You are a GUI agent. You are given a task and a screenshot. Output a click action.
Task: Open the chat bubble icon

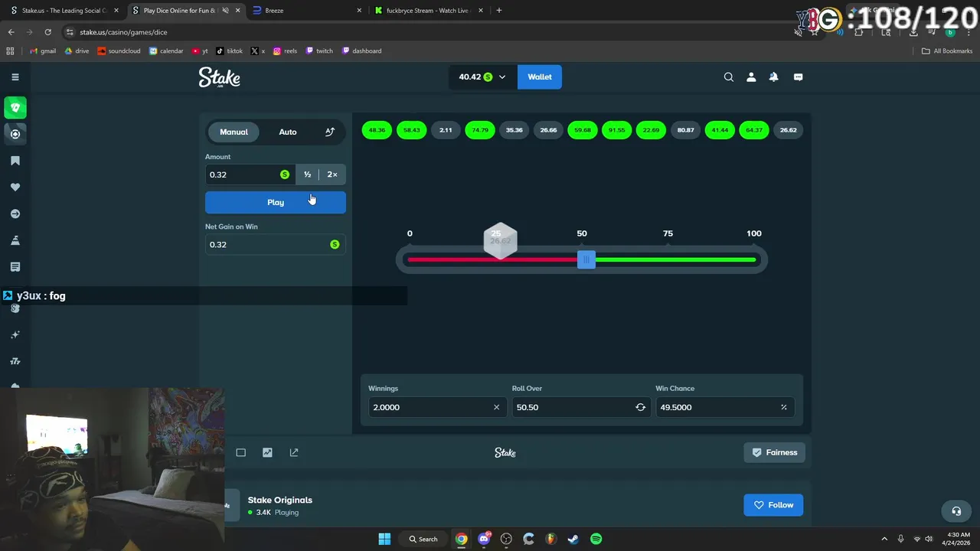tap(798, 77)
